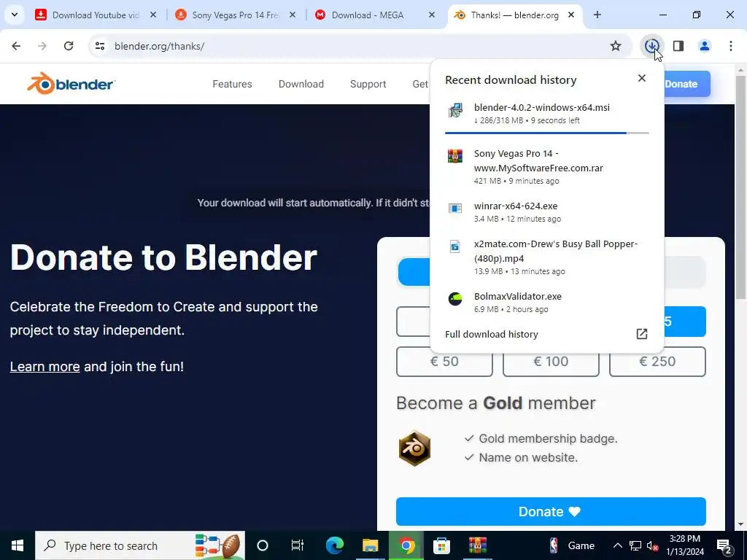Click the taskbar clock showing 3:28 PM
The image size is (747, 560).
(x=684, y=545)
